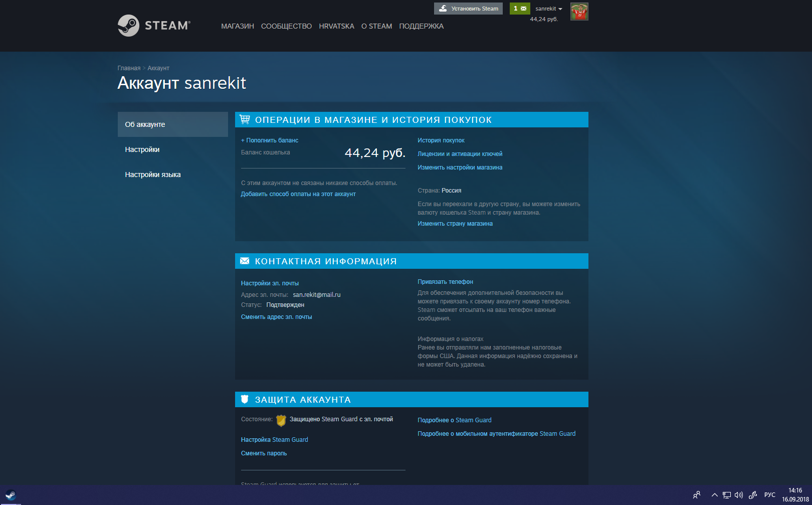The image size is (812, 505).
Task: Select the Настройки sidebar tab
Action: 172,149
